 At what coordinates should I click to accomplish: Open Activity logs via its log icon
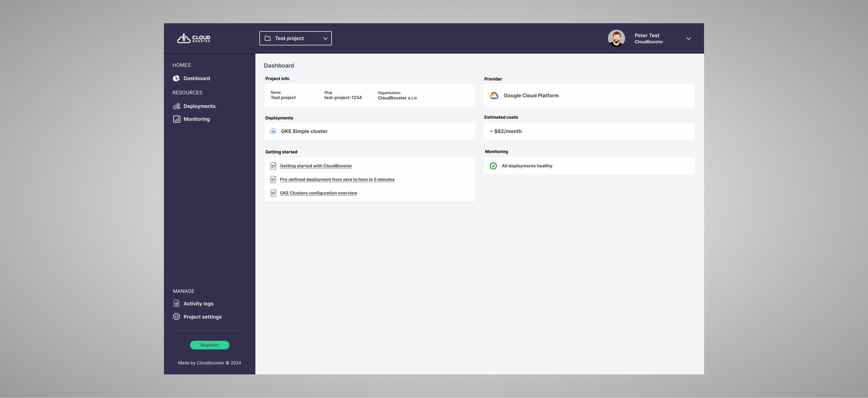tap(176, 303)
